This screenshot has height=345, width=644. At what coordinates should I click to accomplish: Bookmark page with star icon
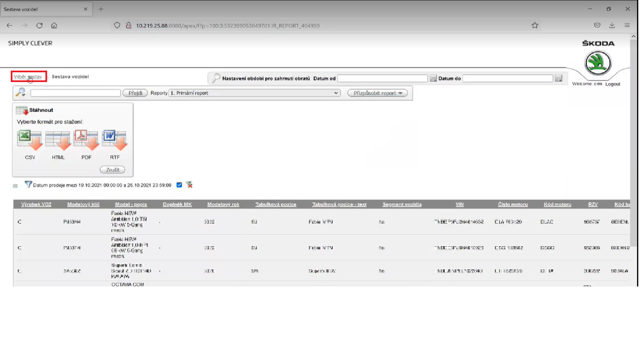(x=535, y=26)
